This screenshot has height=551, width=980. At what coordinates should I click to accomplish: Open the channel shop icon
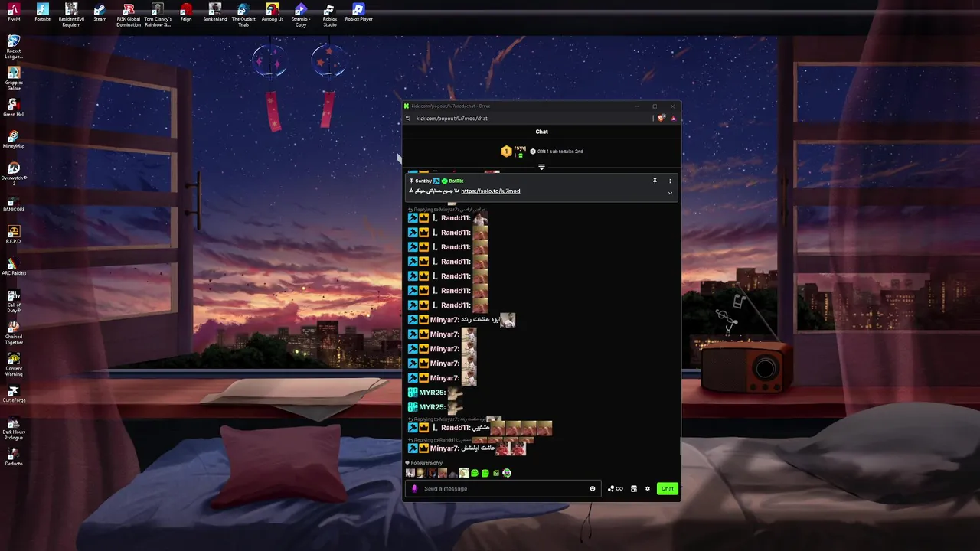click(634, 488)
